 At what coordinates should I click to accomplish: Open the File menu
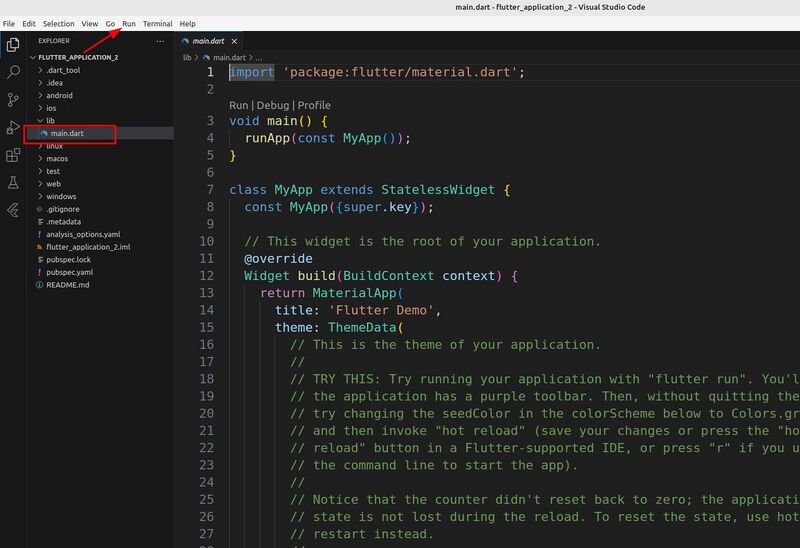(x=9, y=23)
